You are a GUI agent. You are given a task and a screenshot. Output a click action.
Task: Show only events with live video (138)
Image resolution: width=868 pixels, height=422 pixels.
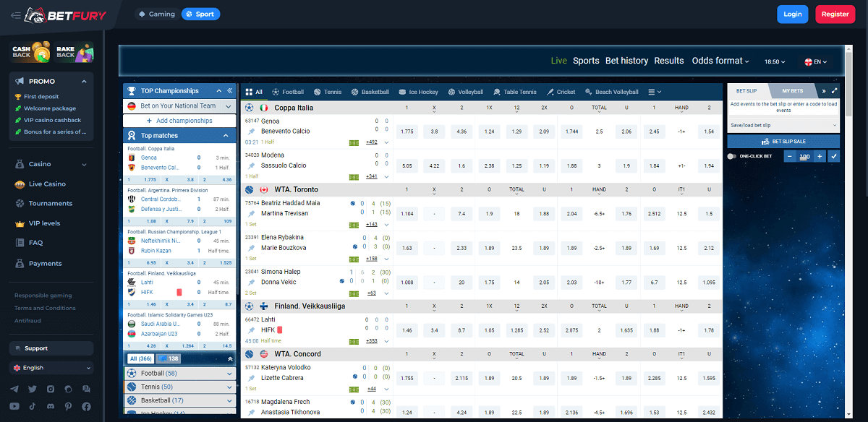tap(169, 358)
